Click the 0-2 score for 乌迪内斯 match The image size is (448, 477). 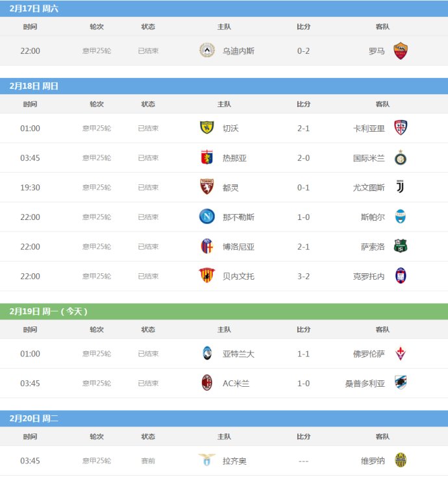click(303, 51)
